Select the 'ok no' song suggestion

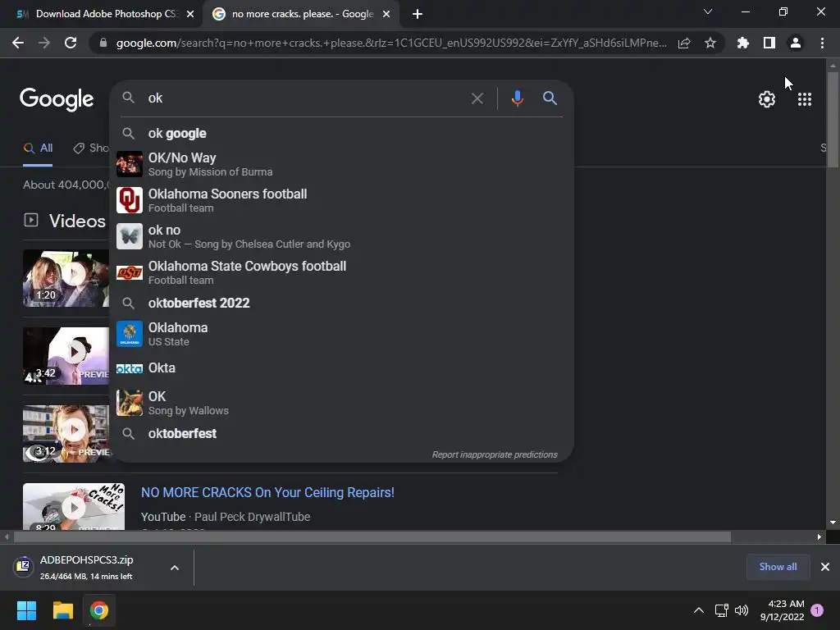coord(341,236)
